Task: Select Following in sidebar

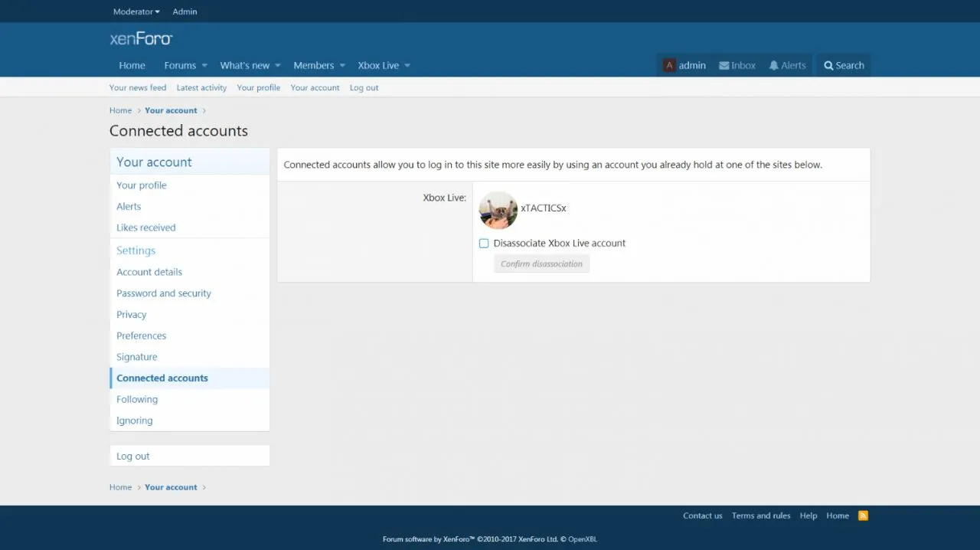Action: click(189, 400)
